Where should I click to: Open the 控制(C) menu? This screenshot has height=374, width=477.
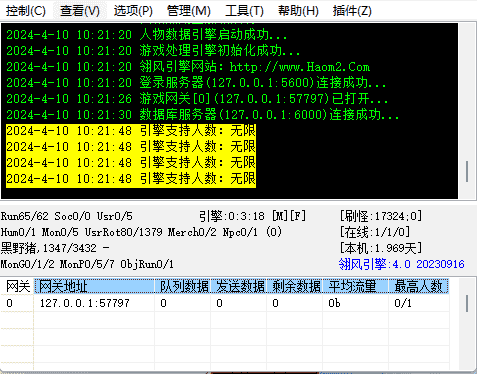coord(26,11)
